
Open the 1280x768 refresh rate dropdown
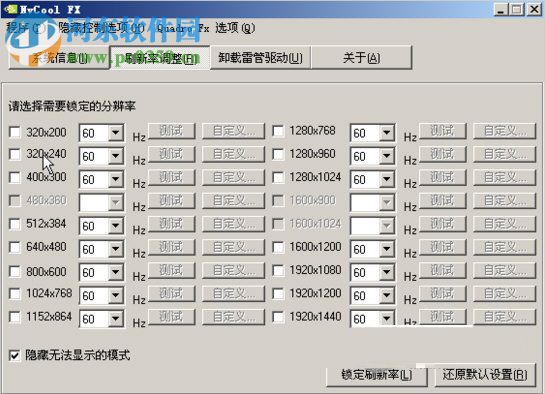click(x=387, y=133)
